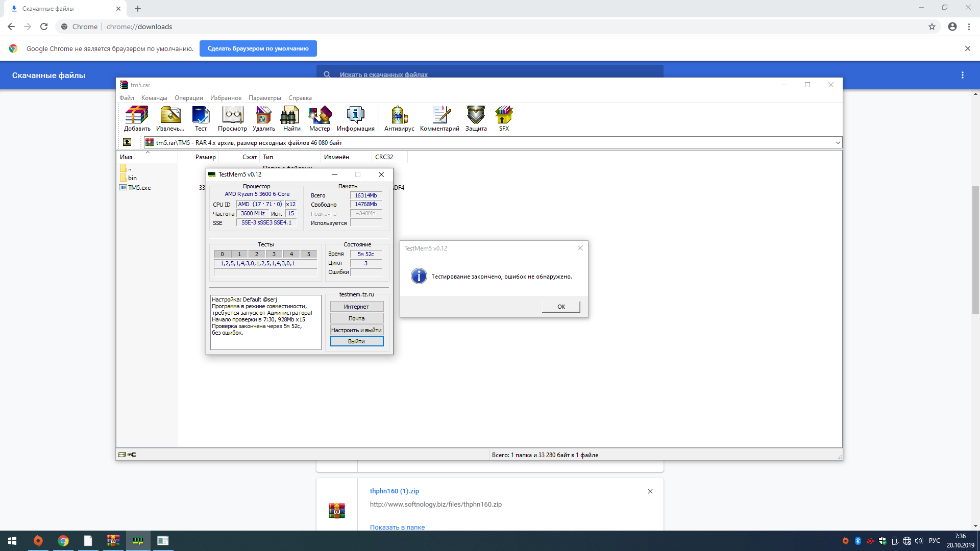Open downloads page more actions menu
980x551 pixels.
963,75
